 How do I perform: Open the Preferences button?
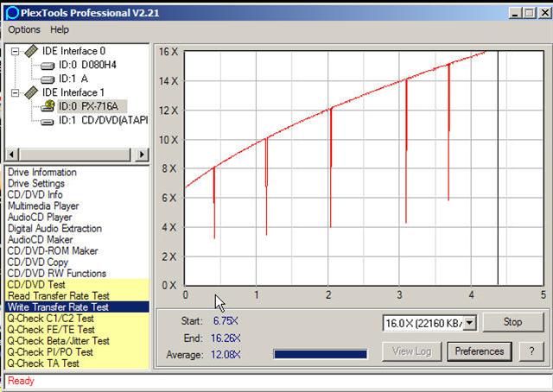[480, 351]
